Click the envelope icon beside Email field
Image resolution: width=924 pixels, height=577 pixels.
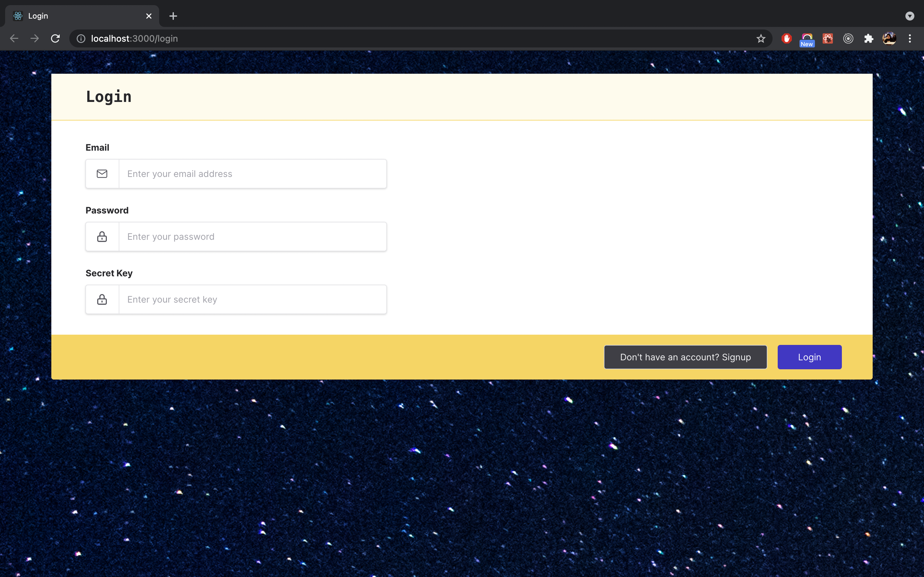point(102,174)
